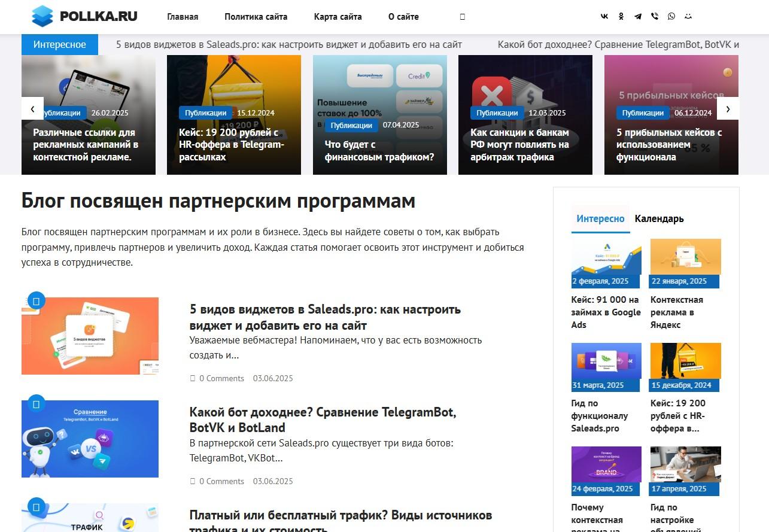769x532 pixels.
Task: Click the blue badge on Saleads widgets thumbnail
Action: coord(37,301)
